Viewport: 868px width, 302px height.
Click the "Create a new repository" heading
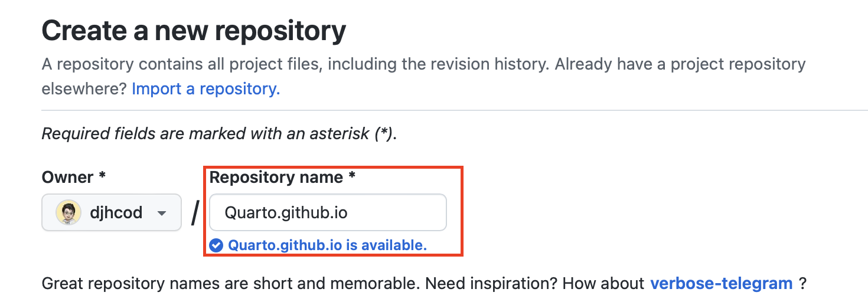click(x=194, y=31)
